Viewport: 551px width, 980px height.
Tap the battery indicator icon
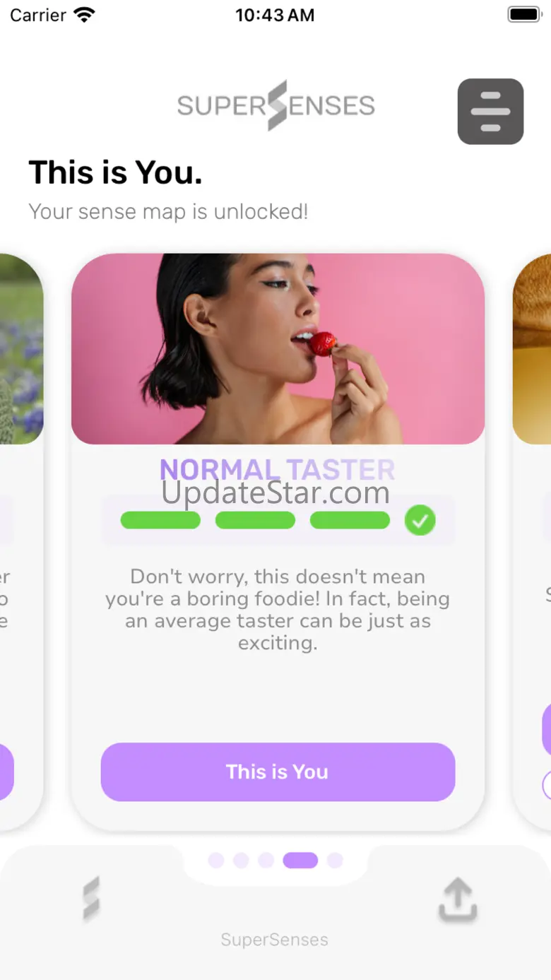click(x=523, y=15)
